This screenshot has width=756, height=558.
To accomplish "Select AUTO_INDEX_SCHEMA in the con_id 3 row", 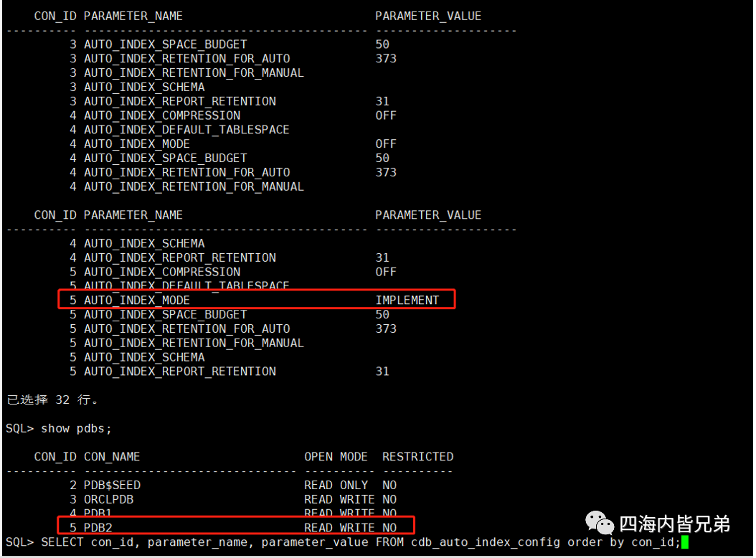I will coord(144,88).
